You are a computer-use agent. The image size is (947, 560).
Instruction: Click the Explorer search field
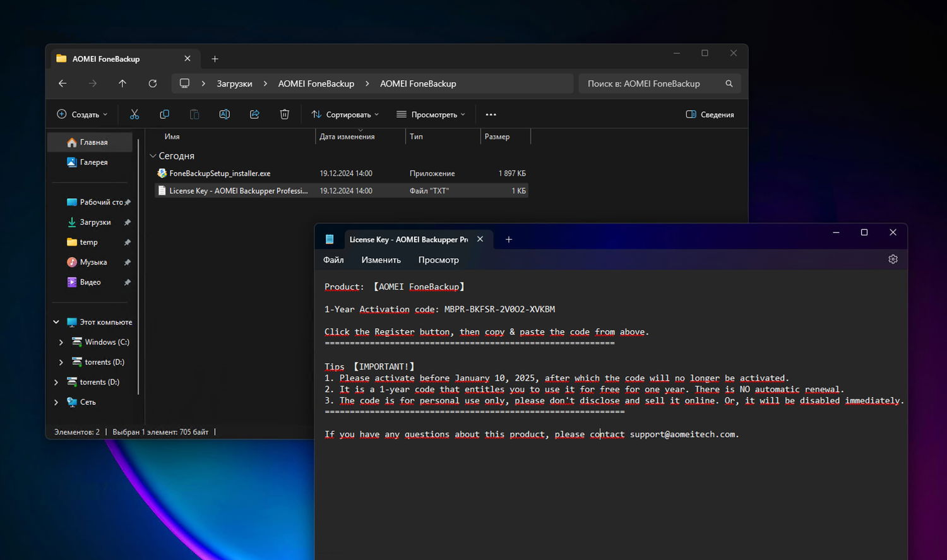(x=660, y=83)
